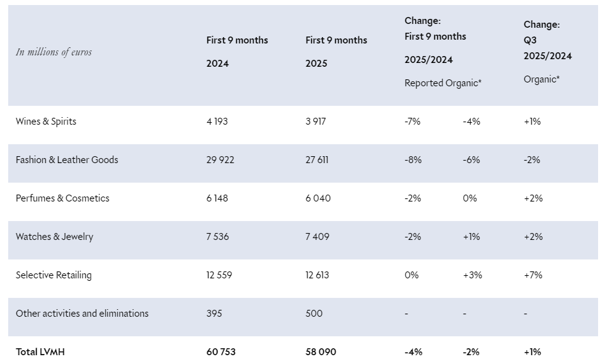Click the Wines & Spirits row label
The height and width of the screenshot is (364, 605).
[46, 122]
